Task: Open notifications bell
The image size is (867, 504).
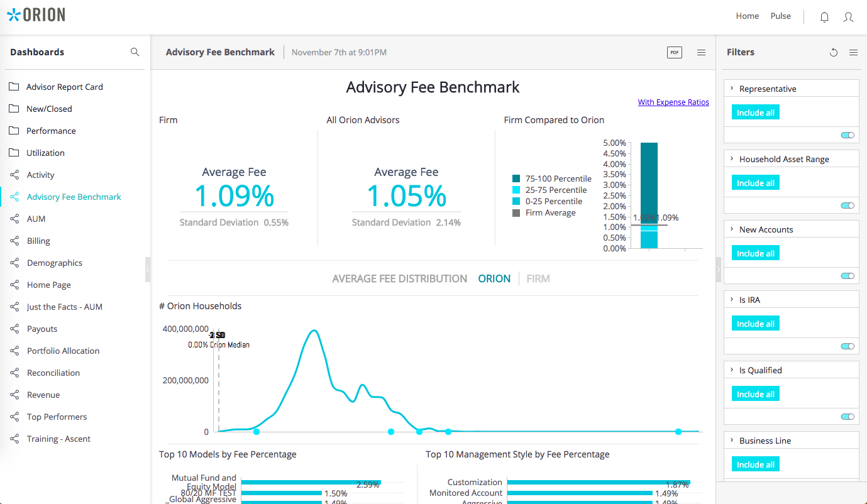Action: (824, 16)
